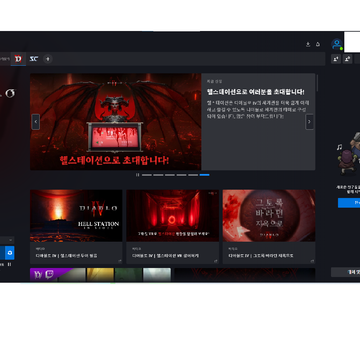
Task: Click the second friend management icon
Action: (347, 59)
